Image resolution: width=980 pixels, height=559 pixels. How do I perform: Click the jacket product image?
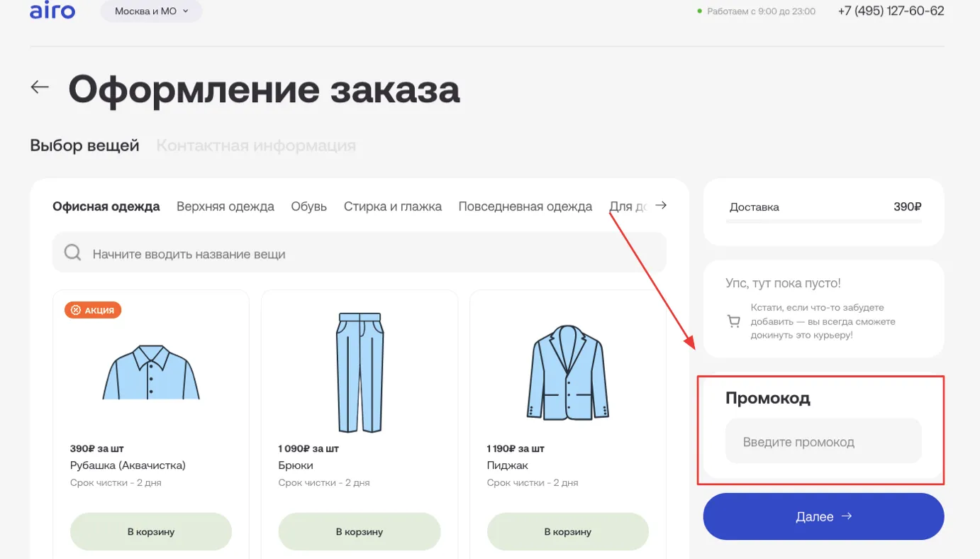tap(567, 372)
